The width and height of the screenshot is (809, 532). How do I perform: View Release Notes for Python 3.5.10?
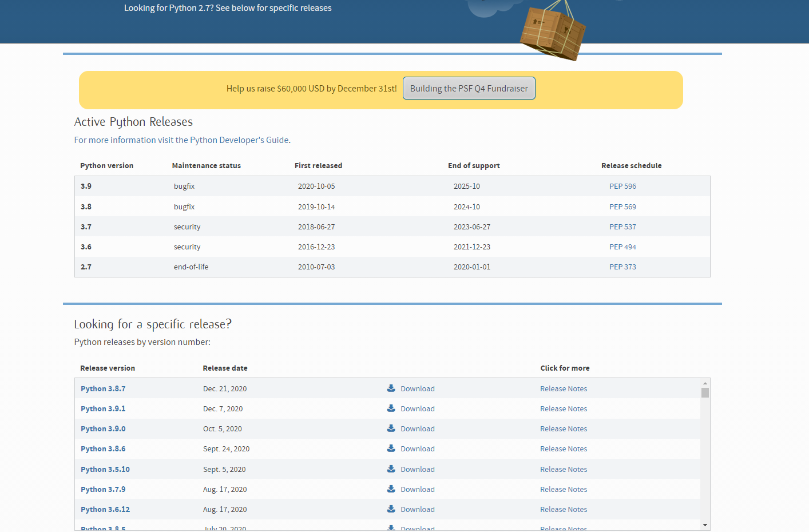pyautogui.click(x=564, y=470)
